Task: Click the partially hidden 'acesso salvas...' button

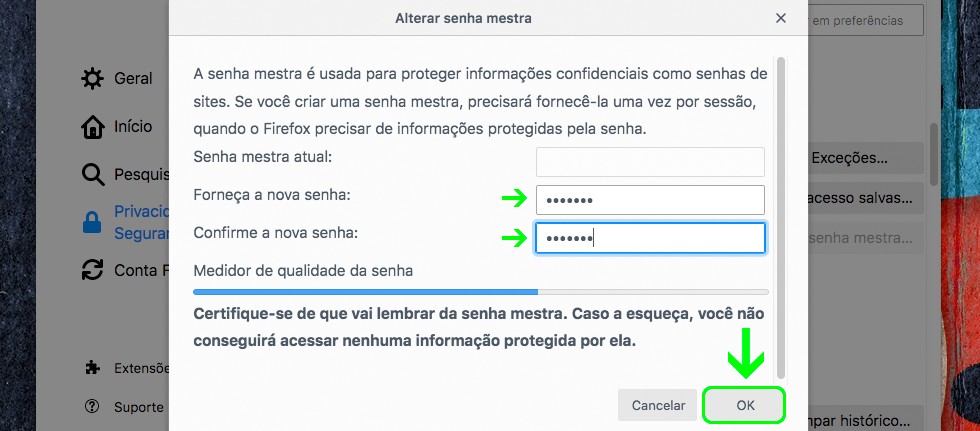Action: pos(862,198)
